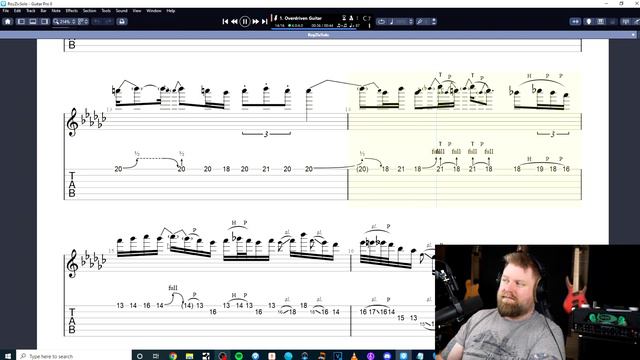640x360 pixels.
Task: Click the tuner fork icon
Action: (420, 22)
